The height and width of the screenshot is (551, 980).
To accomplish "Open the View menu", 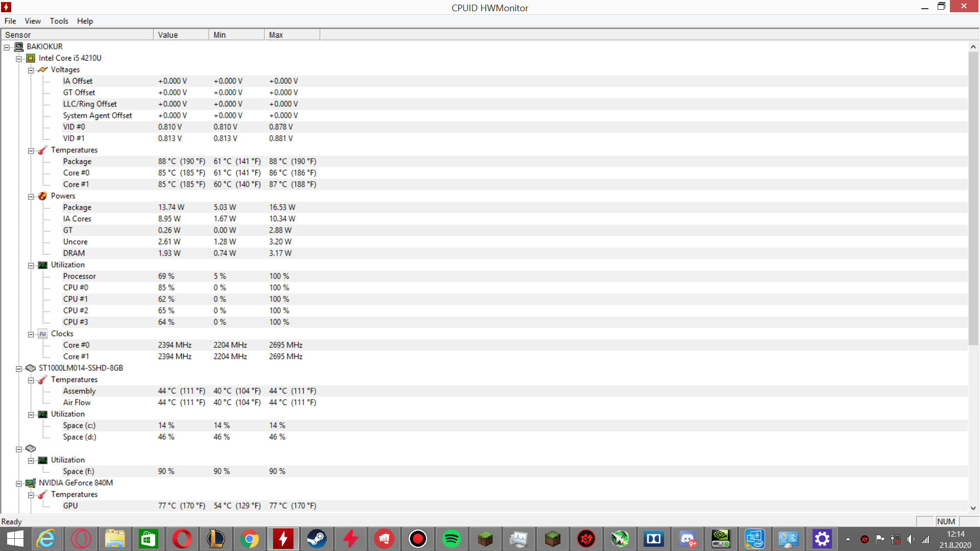I will 33,21.
